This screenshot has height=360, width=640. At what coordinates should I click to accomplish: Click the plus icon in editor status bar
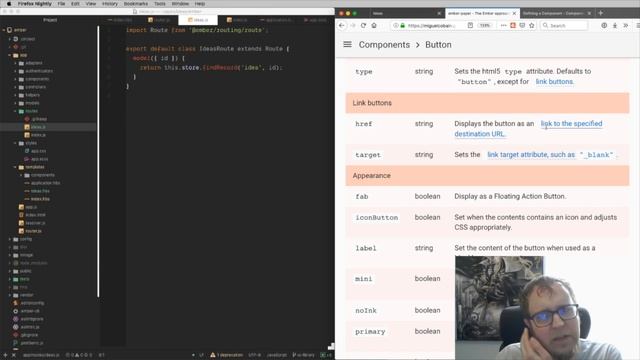pos(5,355)
